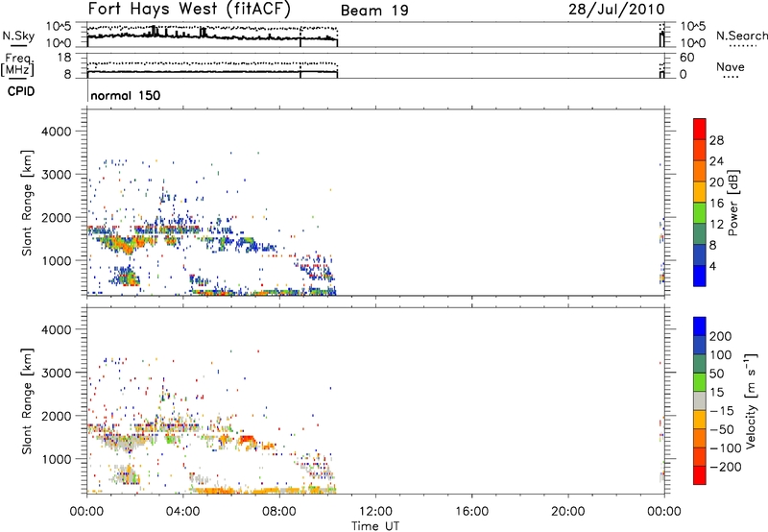Click the 200 label on Velocity colorbar
This screenshot has width=768, height=532.
coord(721,336)
